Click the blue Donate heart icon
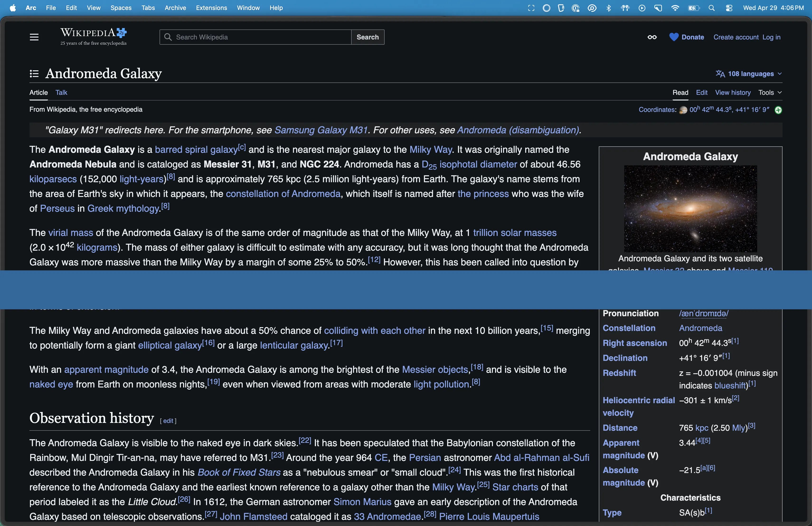812x526 pixels. (x=674, y=37)
